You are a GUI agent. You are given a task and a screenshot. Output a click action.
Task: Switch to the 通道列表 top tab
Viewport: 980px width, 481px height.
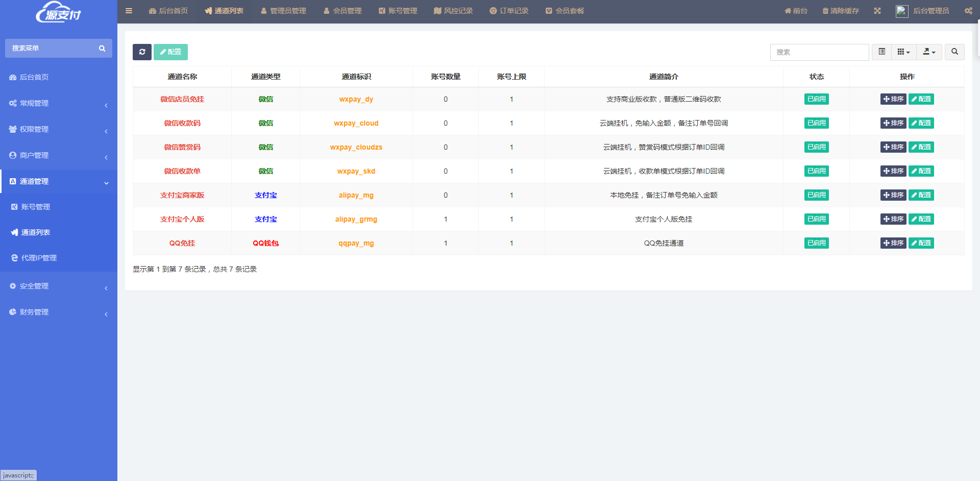[x=224, y=11]
